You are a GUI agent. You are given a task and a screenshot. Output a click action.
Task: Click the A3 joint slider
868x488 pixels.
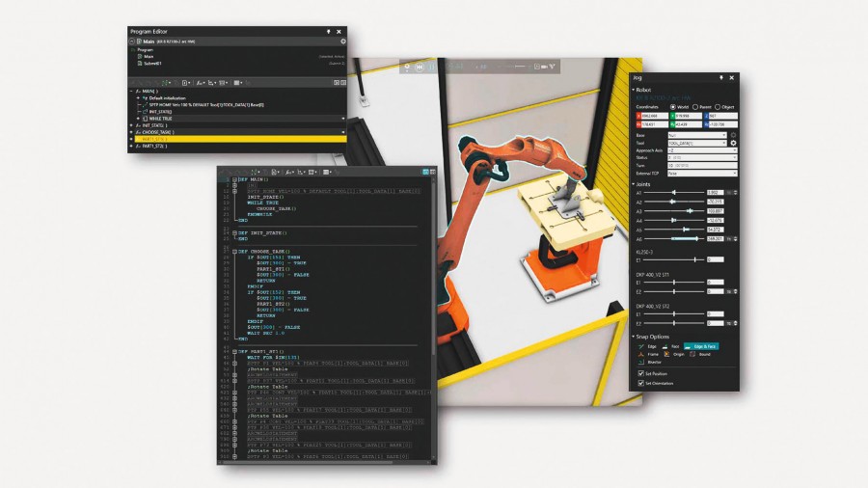coord(674,211)
